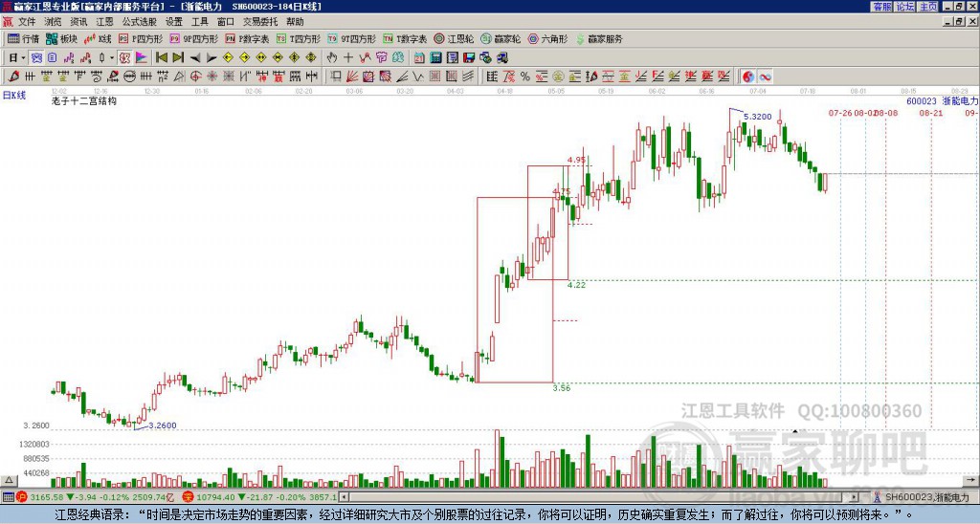Open the calendar date icon
Viewport: 980px width, 524px height.
(419, 58)
